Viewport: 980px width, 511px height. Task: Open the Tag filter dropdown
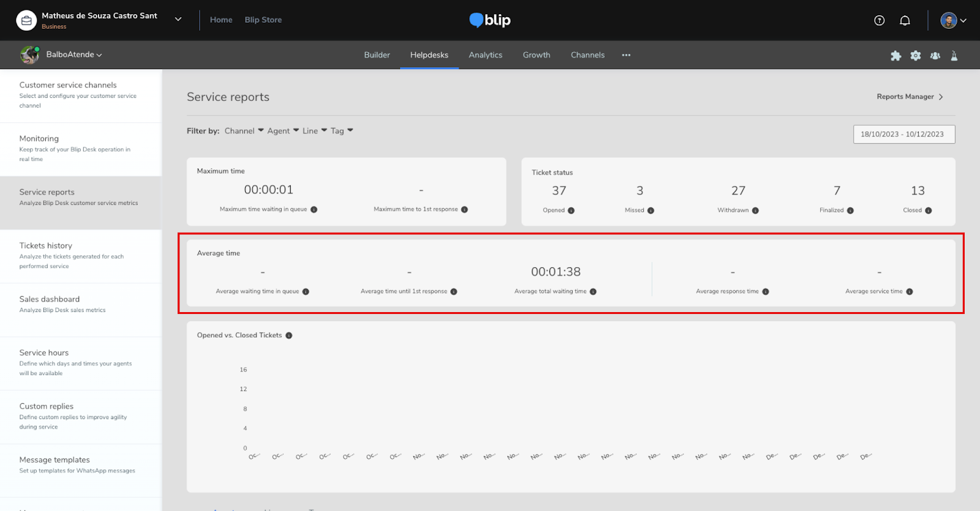[x=342, y=131]
